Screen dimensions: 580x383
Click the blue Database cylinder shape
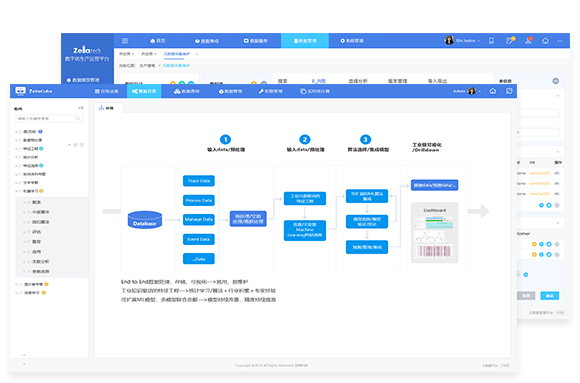coord(145,219)
